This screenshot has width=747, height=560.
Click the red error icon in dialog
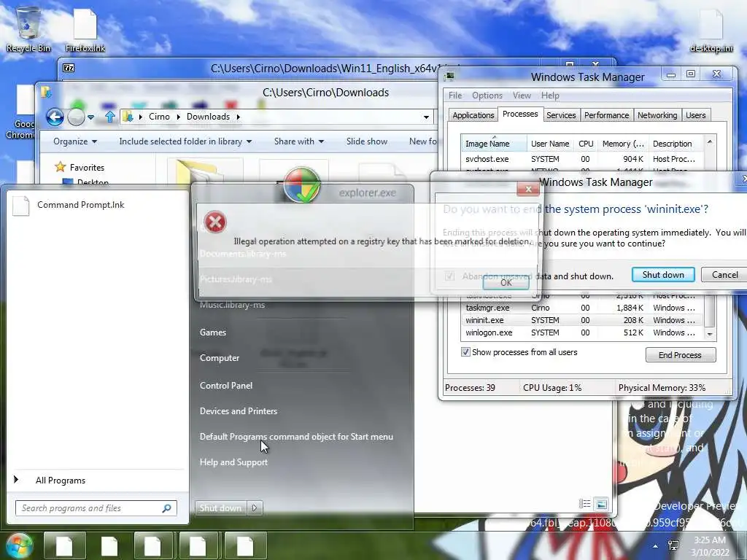pos(215,222)
